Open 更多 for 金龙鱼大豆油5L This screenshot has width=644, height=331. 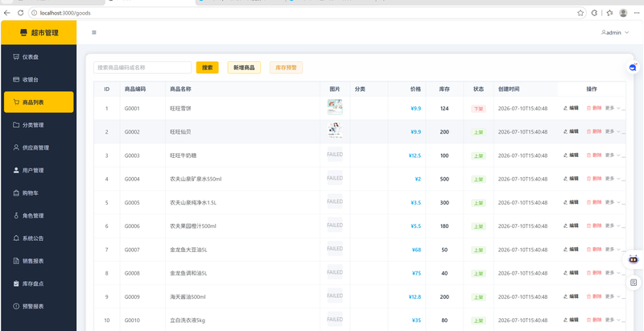point(613,250)
